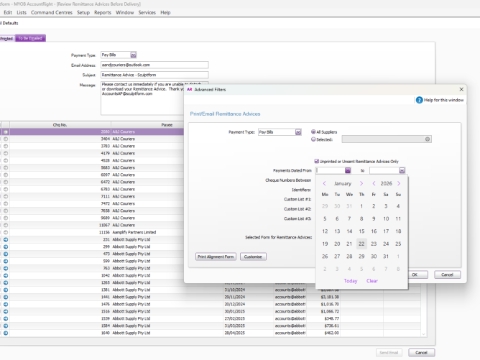Click the blue arrow icon for cheque 1441
480x360 pixels.
6,297
